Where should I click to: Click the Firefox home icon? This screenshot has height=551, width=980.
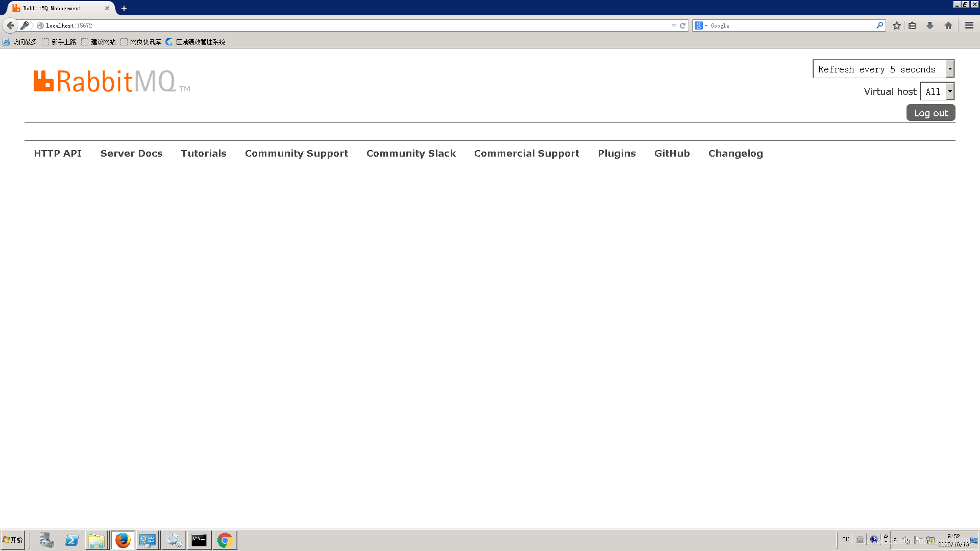(x=948, y=26)
